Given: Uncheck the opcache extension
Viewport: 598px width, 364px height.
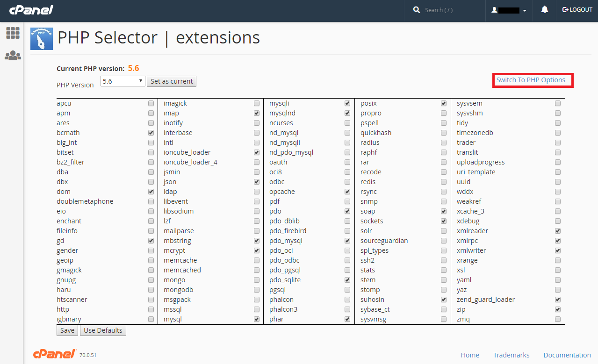Looking at the screenshot, I should point(347,192).
